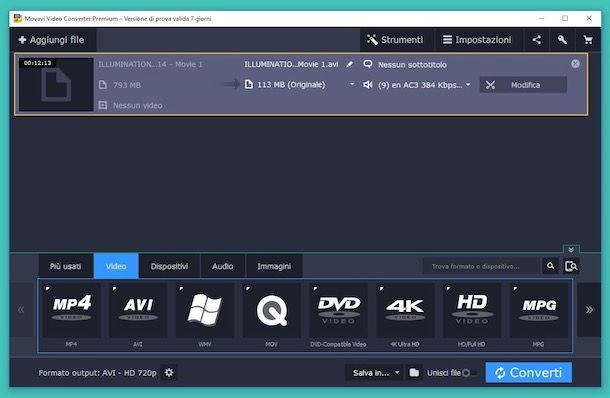Click the Nessun video label
The image size is (610, 398).
[138, 105]
